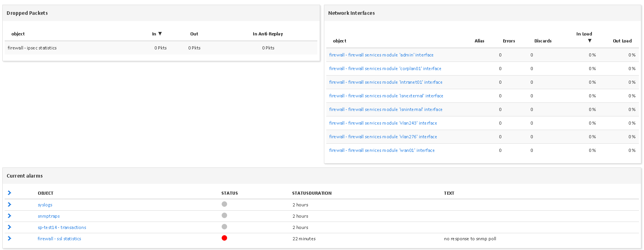
Task: Sort alarms by STATUSDURATION header
Action: 312,193
